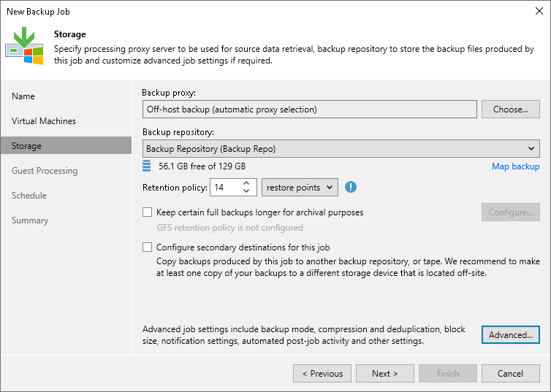The height and width of the screenshot is (392, 551).
Task: Select the Storage step in sidebar
Action: click(26, 146)
